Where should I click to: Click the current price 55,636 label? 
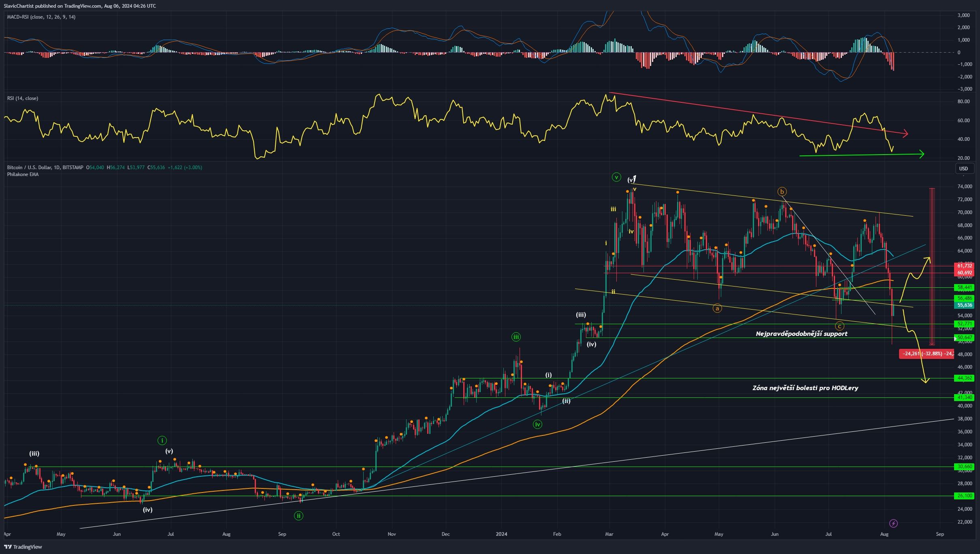pos(965,305)
